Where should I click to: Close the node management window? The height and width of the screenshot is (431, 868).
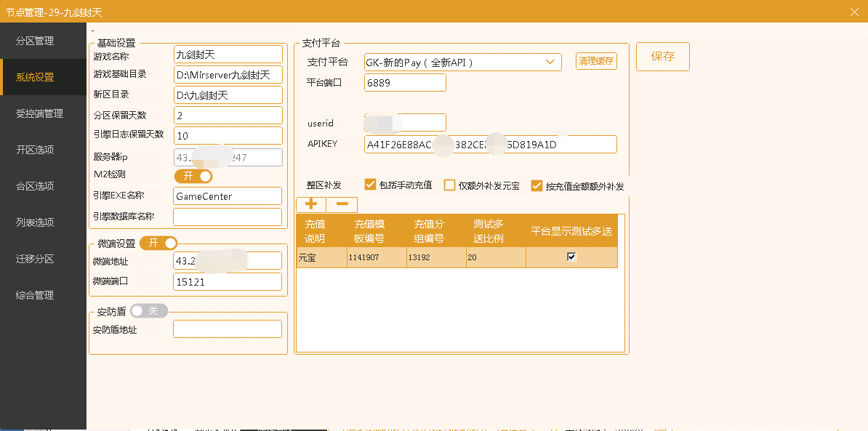854,11
